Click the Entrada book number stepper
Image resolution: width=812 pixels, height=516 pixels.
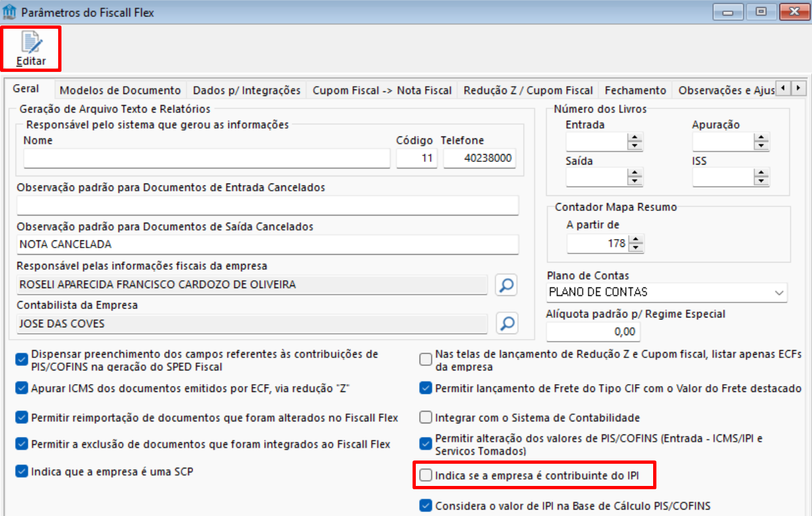click(x=635, y=142)
